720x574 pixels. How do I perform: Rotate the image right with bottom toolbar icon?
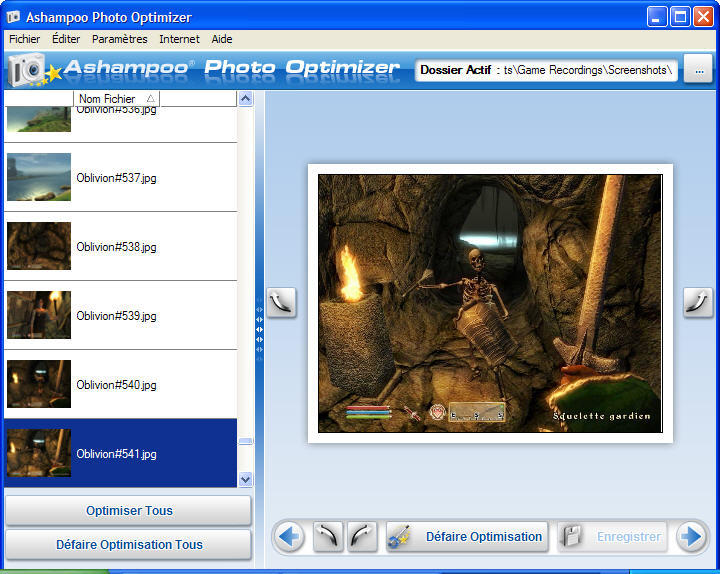[x=362, y=537]
